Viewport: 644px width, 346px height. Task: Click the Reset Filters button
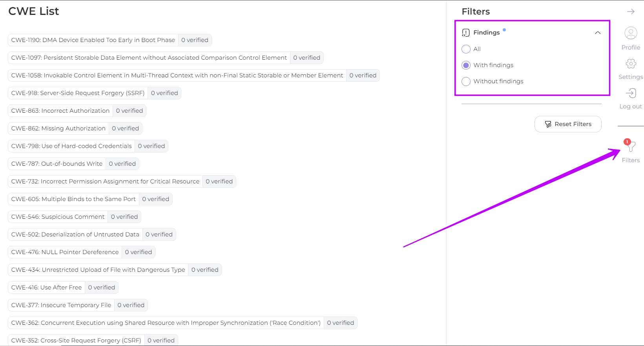pyautogui.click(x=568, y=124)
